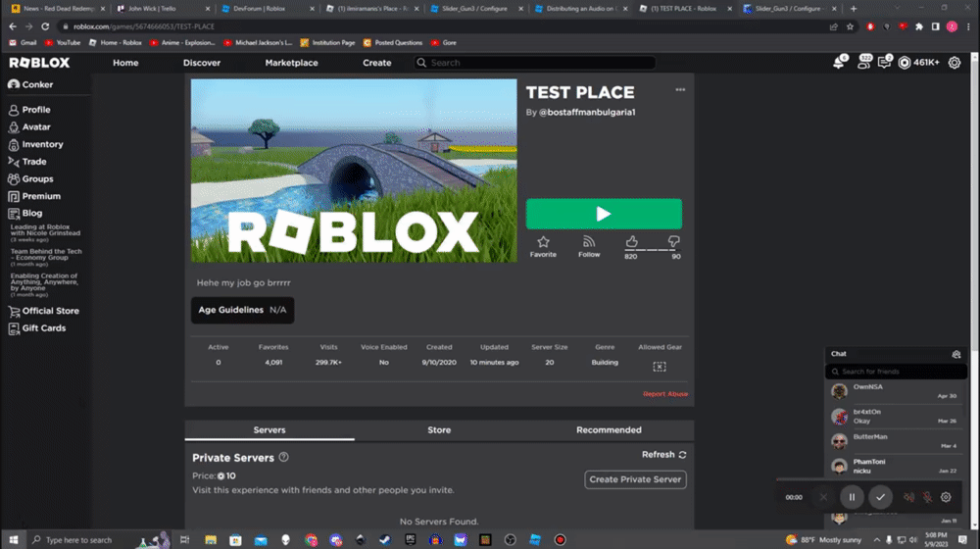
Task: Like the game with thumbs up
Action: pos(631,242)
